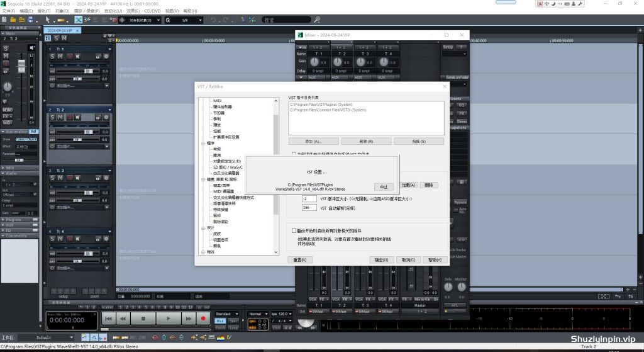Click the red eye icon in bottom toolbar
This screenshot has height=352, width=644.
[x=155, y=338]
